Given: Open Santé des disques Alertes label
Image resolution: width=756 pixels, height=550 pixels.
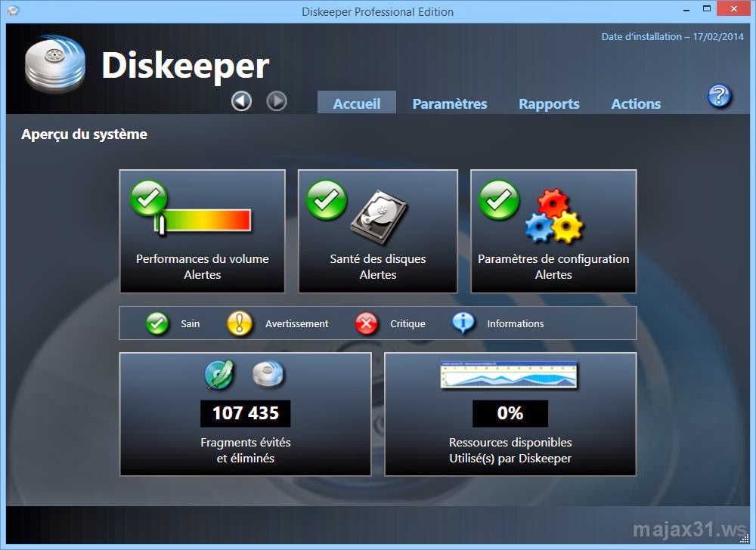Looking at the screenshot, I should coord(378,267).
